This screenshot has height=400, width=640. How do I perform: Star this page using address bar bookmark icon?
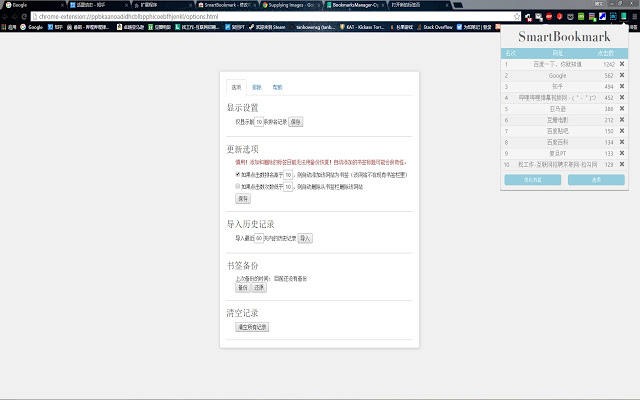(517, 16)
